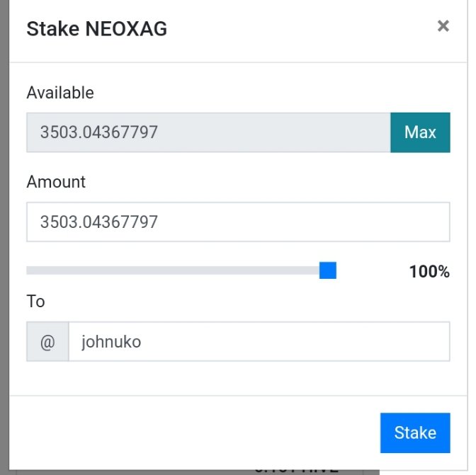Viewport: 476px width, 475px height.
Task: Click the blue slider handle
Action: click(x=328, y=270)
